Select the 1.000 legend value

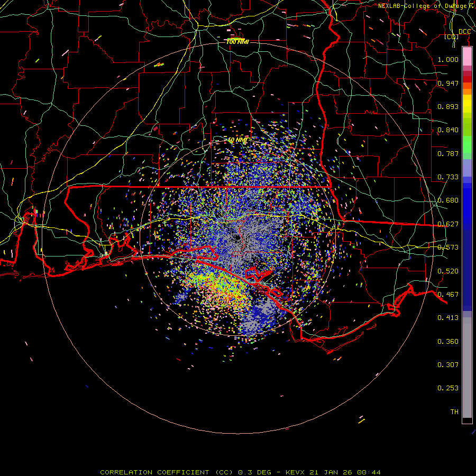tap(448, 59)
